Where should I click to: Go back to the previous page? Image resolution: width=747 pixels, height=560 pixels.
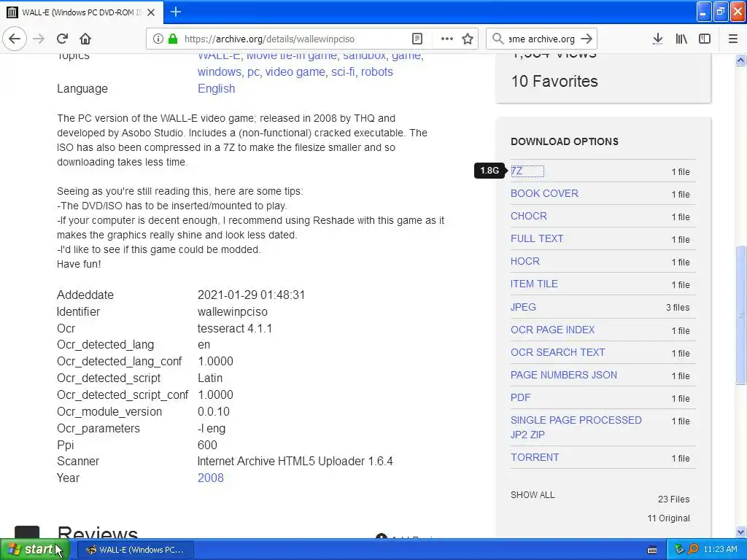[15, 39]
